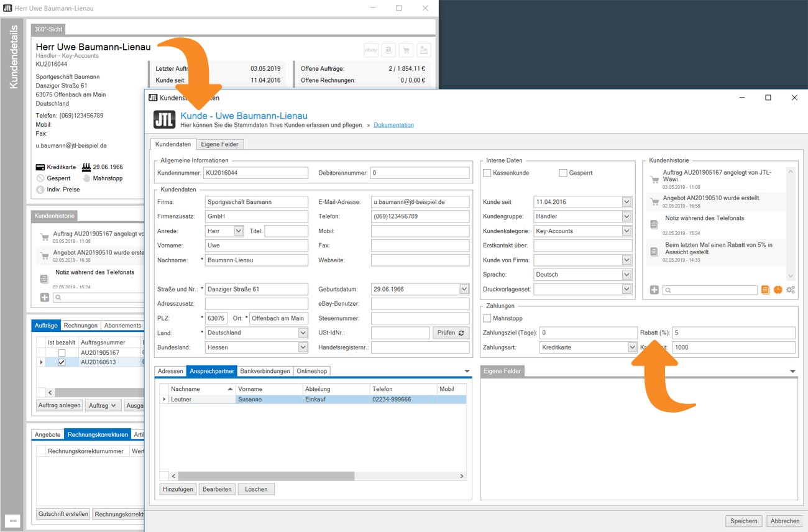The width and height of the screenshot is (808, 532).
Task: Switch to the Eigene Felder tab
Action: [x=220, y=144]
